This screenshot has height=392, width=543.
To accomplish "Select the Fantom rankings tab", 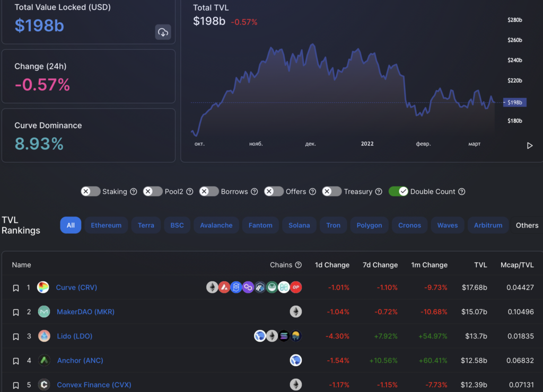I will click(x=260, y=225).
